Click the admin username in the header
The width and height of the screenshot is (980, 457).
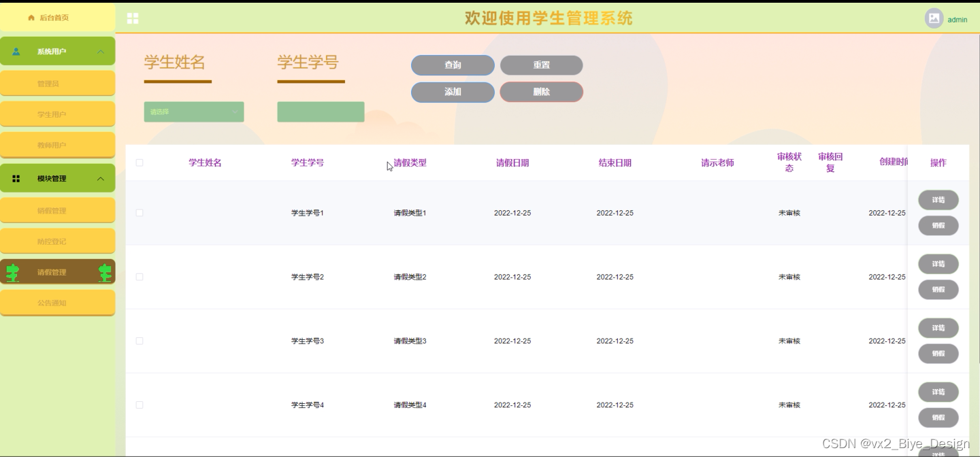click(957, 20)
